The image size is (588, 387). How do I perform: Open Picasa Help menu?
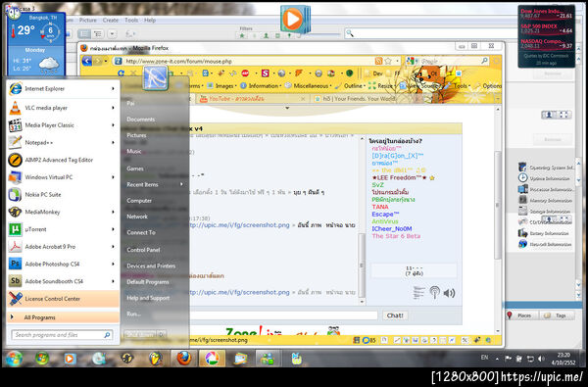tap(150, 21)
